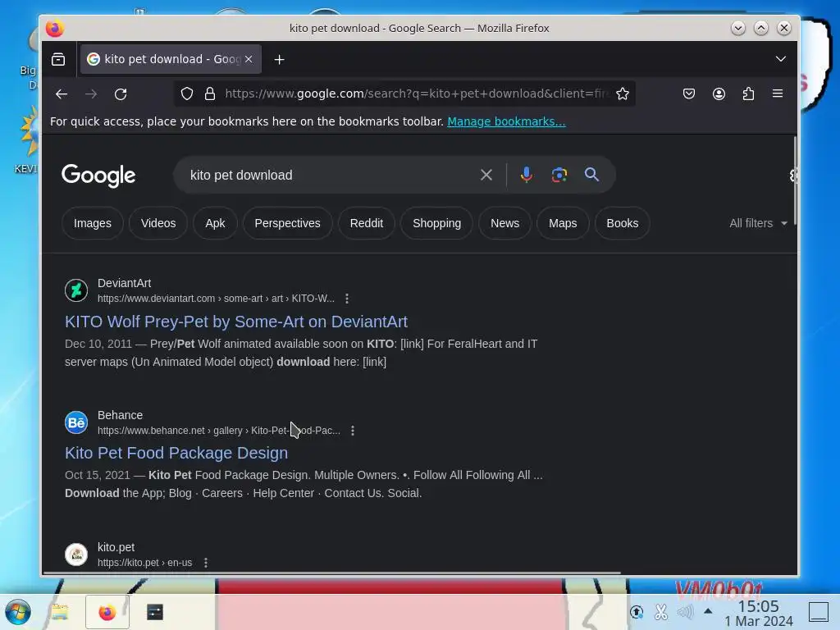The width and height of the screenshot is (840, 630).
Task: Open a new tab with the plus button
Action: pos(279,59)
